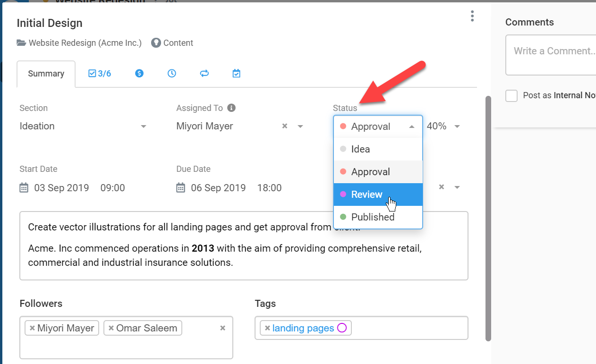Image resolution: width=596 pixels, height=364 pixels.
Task: Open the repeat recurrence tab
Action: click(204, 74)
